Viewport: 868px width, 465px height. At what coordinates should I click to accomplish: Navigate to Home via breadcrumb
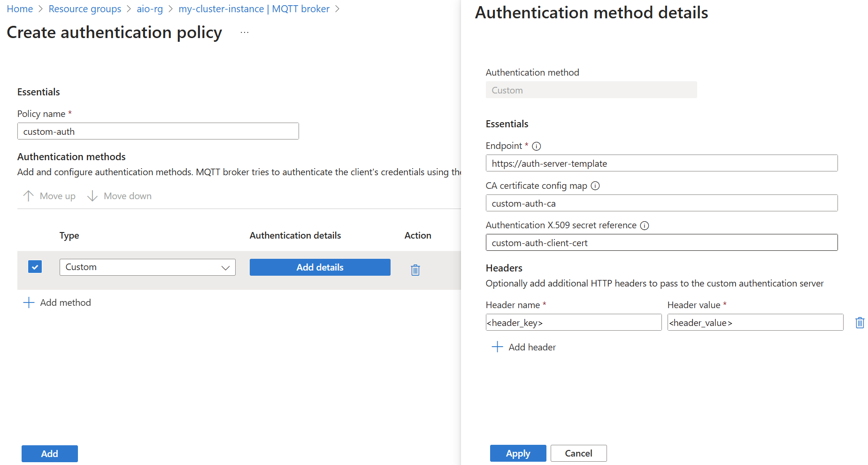[20, 8]
